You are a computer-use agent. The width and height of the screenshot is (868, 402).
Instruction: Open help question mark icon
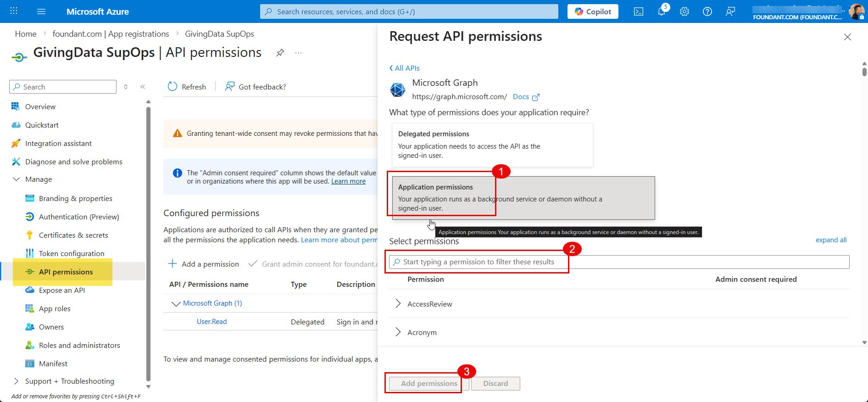(x=707, y=11)
